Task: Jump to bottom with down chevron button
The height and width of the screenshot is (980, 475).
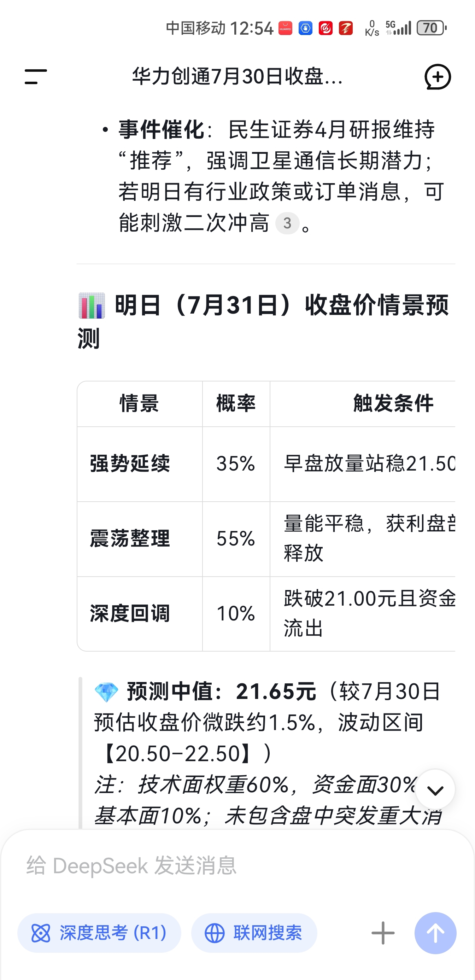Action: coord(435,791)
